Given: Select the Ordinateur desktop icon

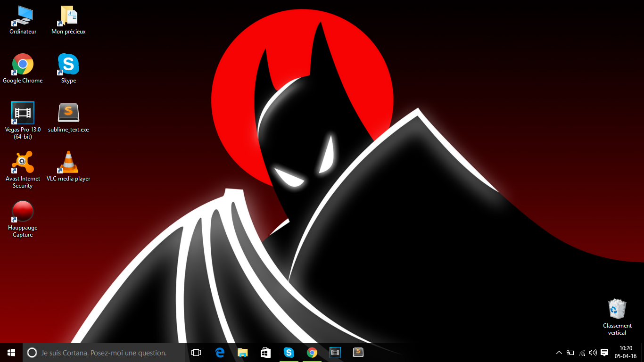Looking at the screenshot, I should [23, 20].
